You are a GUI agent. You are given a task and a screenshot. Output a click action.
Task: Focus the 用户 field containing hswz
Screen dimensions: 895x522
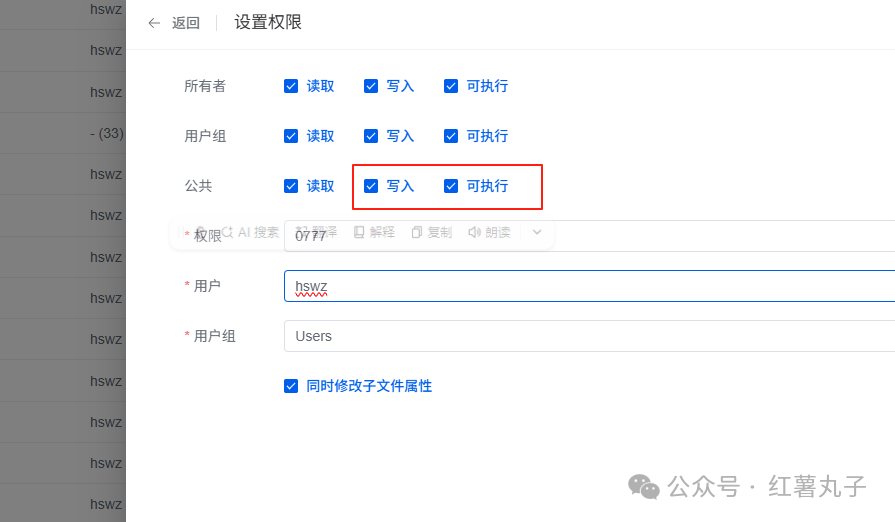[x=590, y=286]
